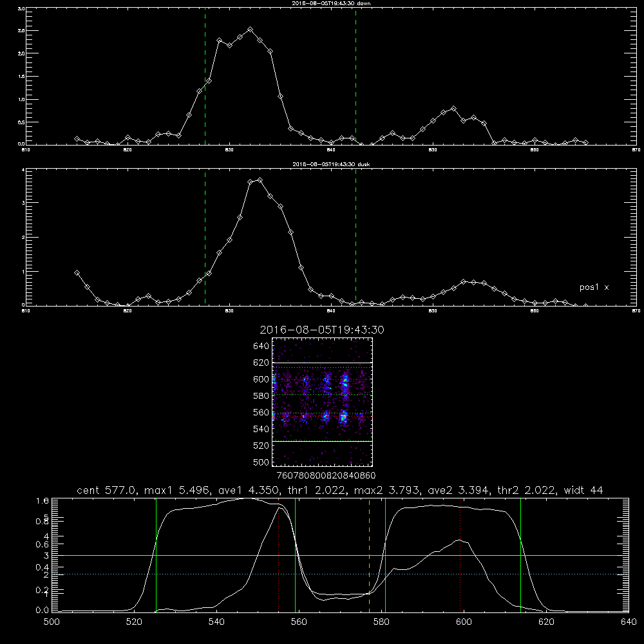The height and width of the screenshot is (644, 644).
Task: Click the orange dashed center line in bottom plot
Action: click(369, 555)
